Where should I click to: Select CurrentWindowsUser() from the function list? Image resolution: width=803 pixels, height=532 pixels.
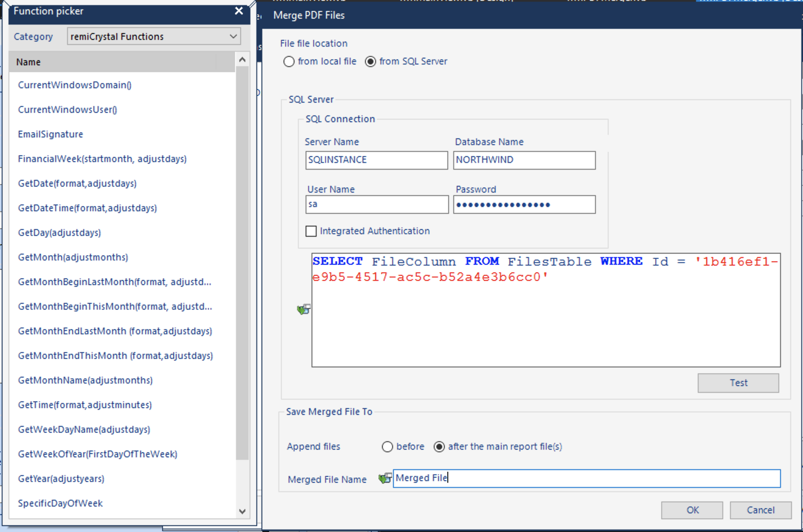pos(67,109)
